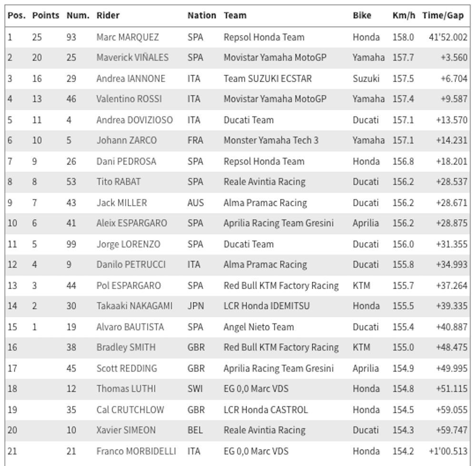
Task: Click rider name Johann ZARCO
Action: (126, 140)
